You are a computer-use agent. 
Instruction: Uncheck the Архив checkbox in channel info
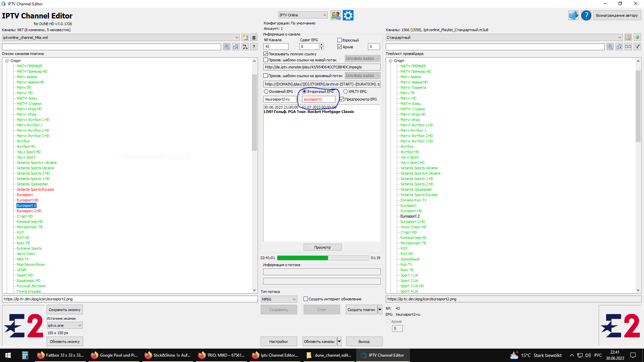[339, 47]
